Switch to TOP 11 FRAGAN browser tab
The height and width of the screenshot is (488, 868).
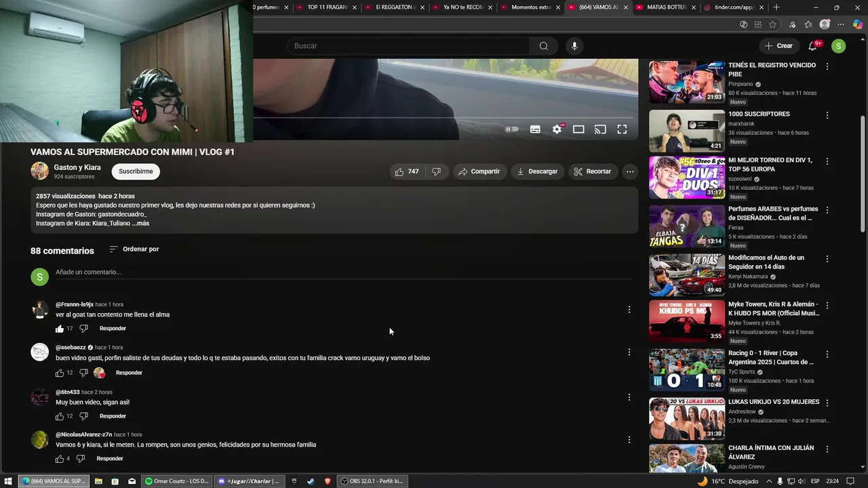pos(325,7)
